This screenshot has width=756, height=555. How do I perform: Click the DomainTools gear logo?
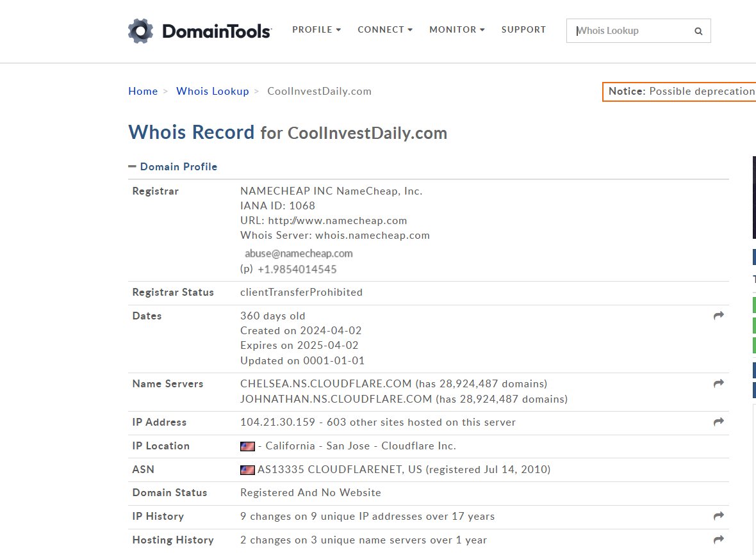point(140,31)
